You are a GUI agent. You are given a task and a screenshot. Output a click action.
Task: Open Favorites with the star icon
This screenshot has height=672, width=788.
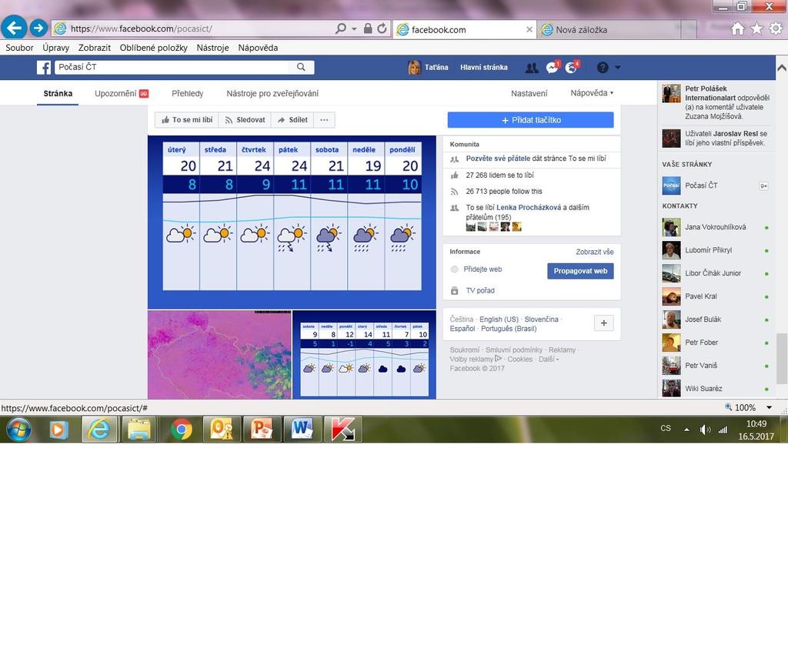point(756,28)
